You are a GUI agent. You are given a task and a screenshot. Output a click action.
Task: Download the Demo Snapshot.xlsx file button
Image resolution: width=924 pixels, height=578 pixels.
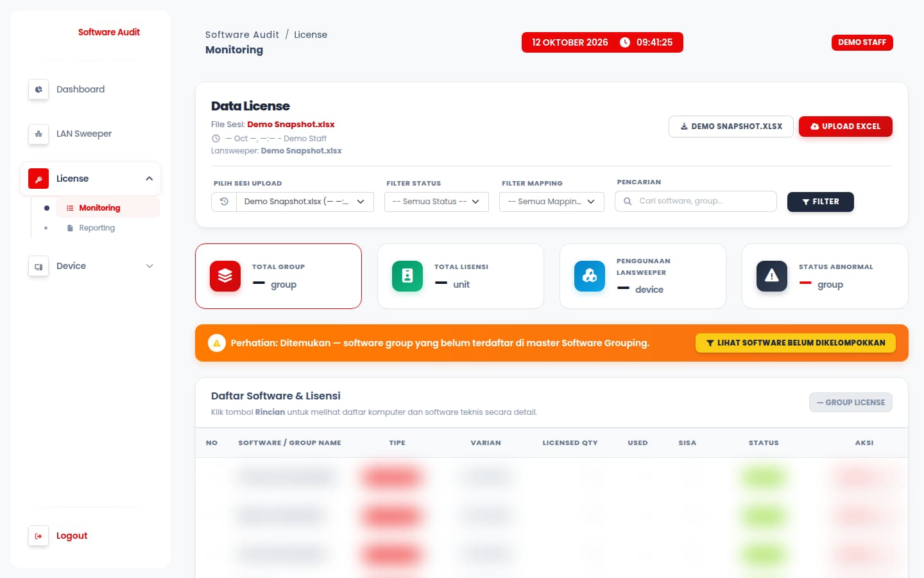coord(731,127)
